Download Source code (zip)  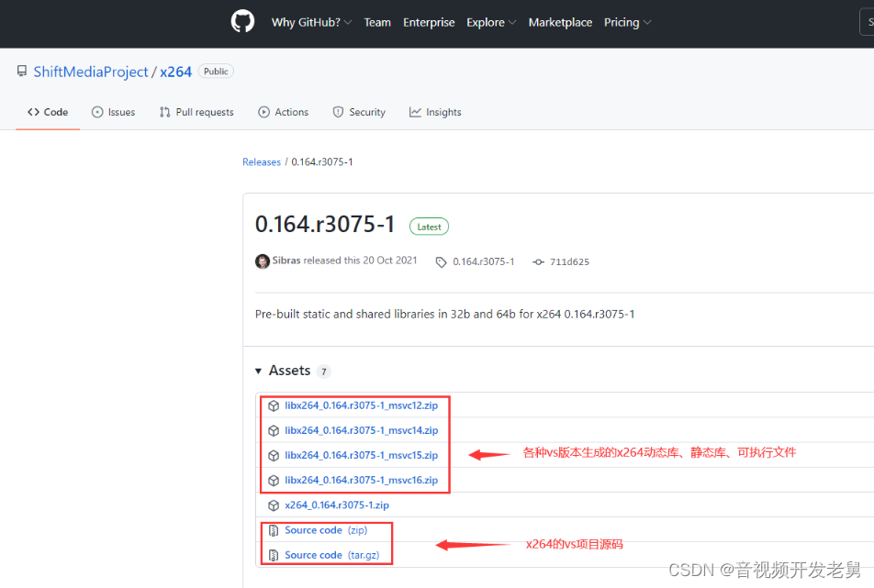[326, 530]
